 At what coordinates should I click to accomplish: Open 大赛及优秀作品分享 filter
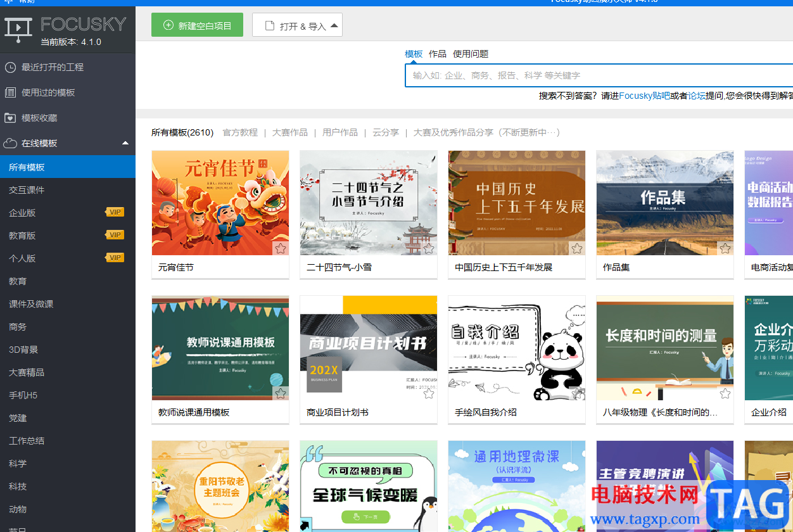(x=486, y=132)
